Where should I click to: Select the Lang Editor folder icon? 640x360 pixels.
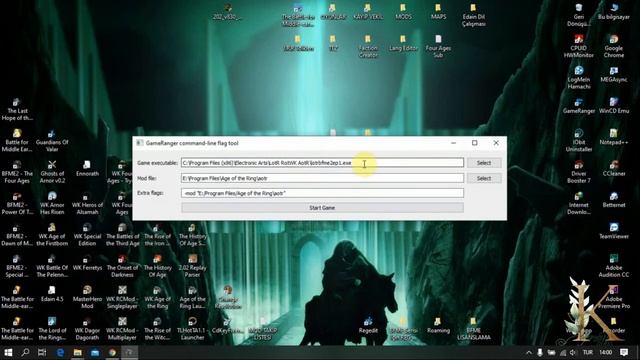[403, 43]
